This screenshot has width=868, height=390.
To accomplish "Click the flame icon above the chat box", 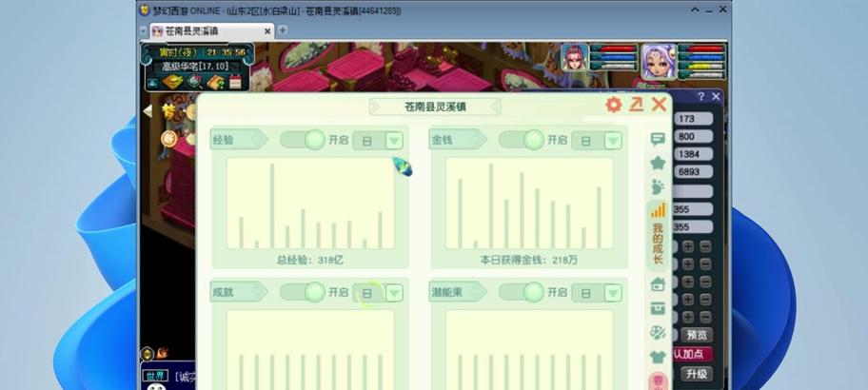I will (162, 352).
